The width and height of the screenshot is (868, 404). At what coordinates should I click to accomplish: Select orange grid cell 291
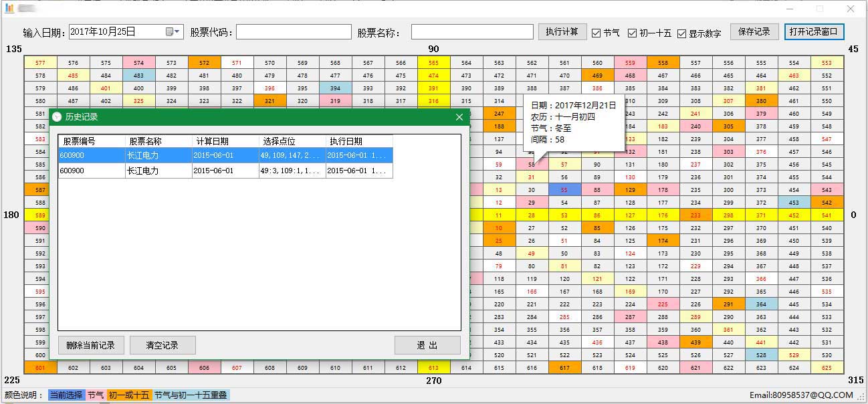[728, 304]
